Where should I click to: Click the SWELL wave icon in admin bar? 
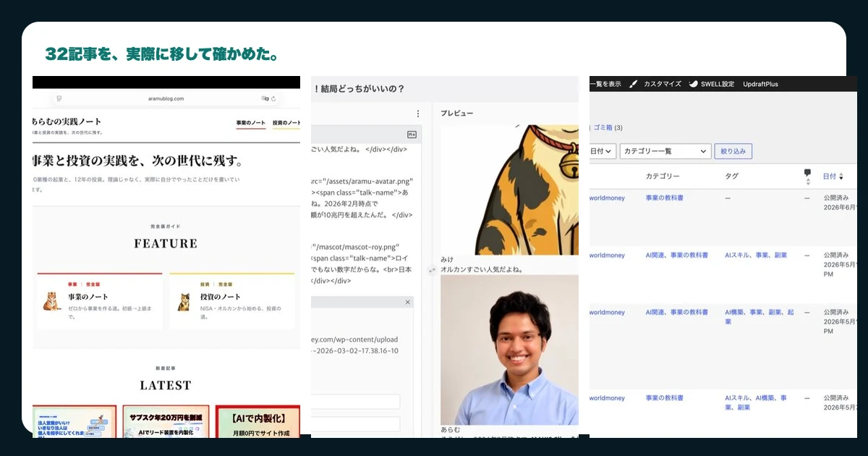click(693, 84)
